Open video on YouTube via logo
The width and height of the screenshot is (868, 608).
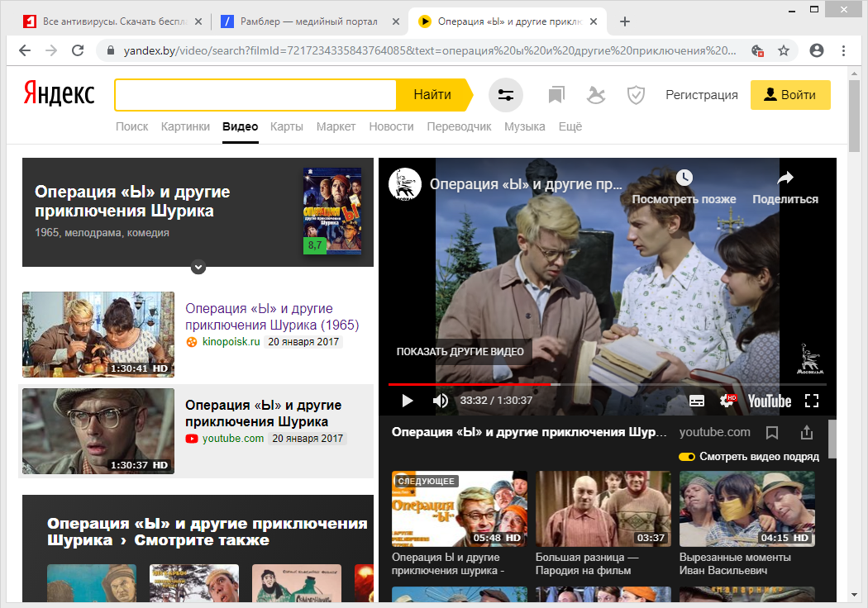[x=770, y=401]
